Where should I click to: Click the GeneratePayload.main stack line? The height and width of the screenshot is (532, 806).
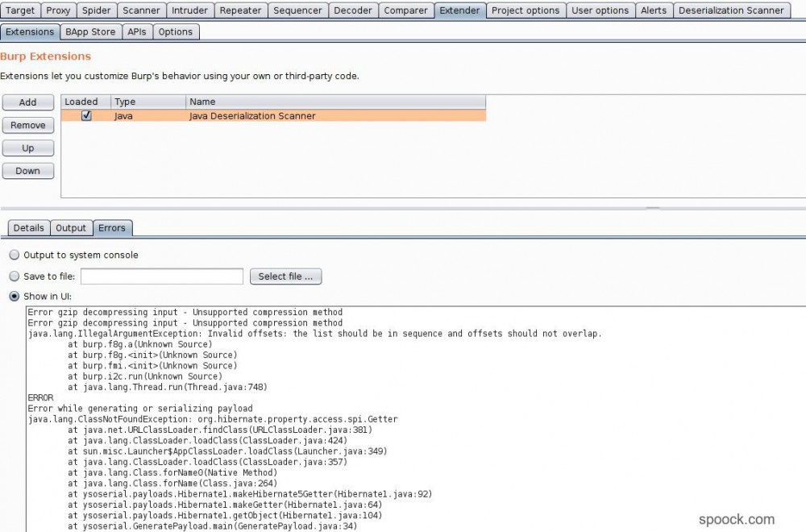point(212,526)
